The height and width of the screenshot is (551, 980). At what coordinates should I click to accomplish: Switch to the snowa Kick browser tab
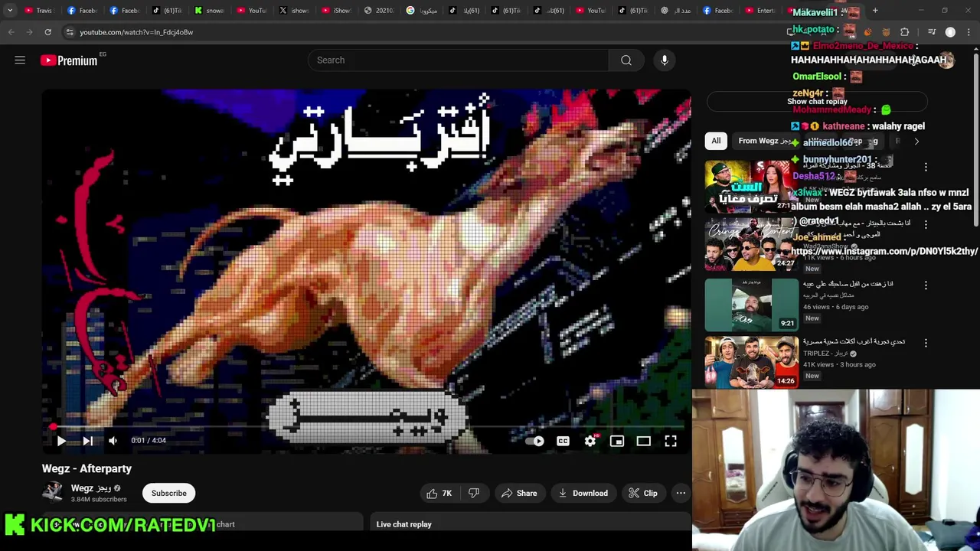[x=209, y=11]
